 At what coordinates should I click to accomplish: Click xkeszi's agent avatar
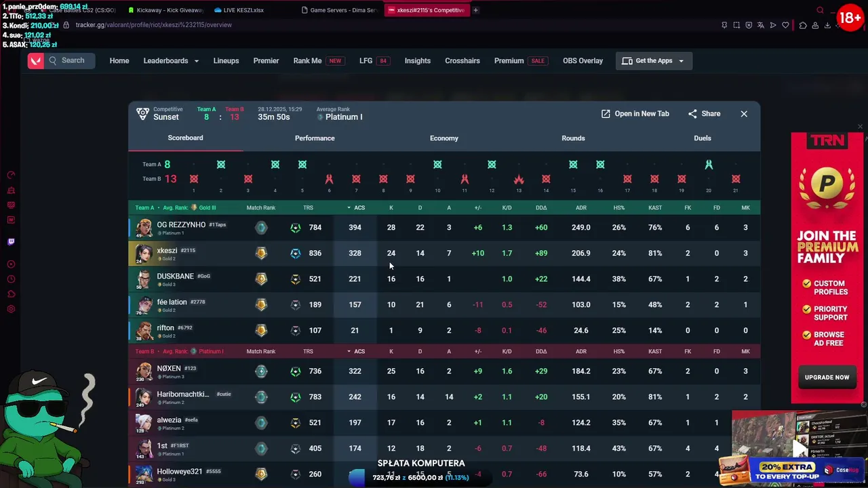coord(144,253)
